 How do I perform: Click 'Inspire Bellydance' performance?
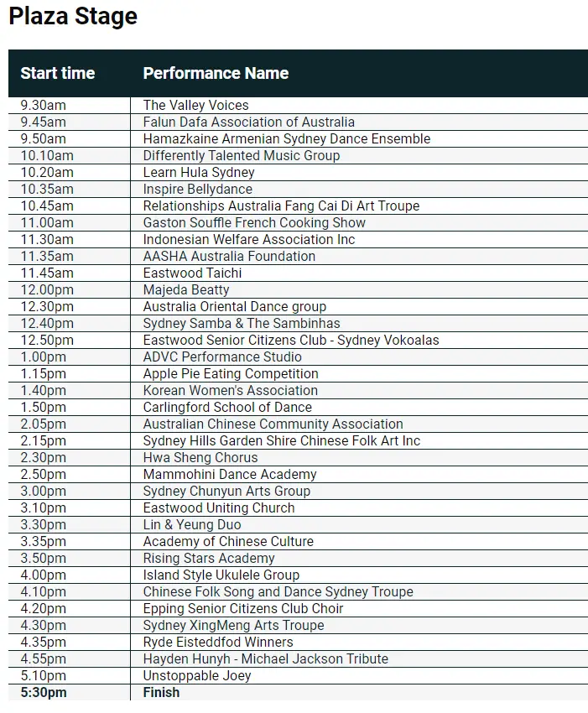pos(198,190)
